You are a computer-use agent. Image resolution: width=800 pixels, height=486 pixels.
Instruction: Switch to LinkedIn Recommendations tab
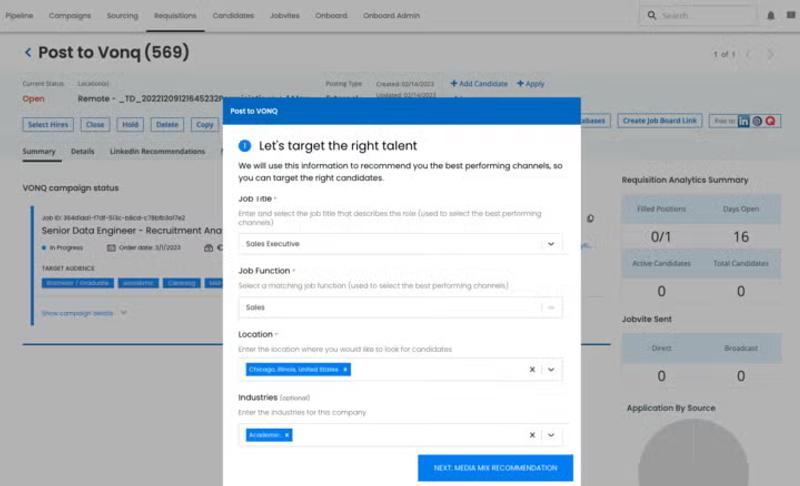pos(157,151)
